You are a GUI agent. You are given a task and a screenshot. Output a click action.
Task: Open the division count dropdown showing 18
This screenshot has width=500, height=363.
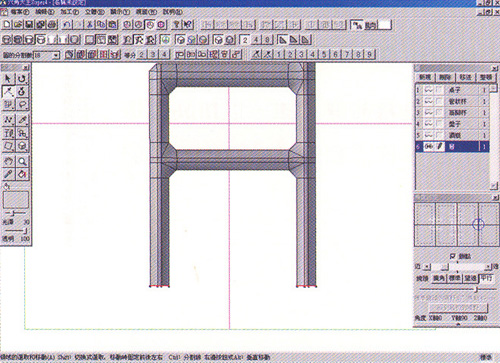pyautogui.click(x=56, y=55)
